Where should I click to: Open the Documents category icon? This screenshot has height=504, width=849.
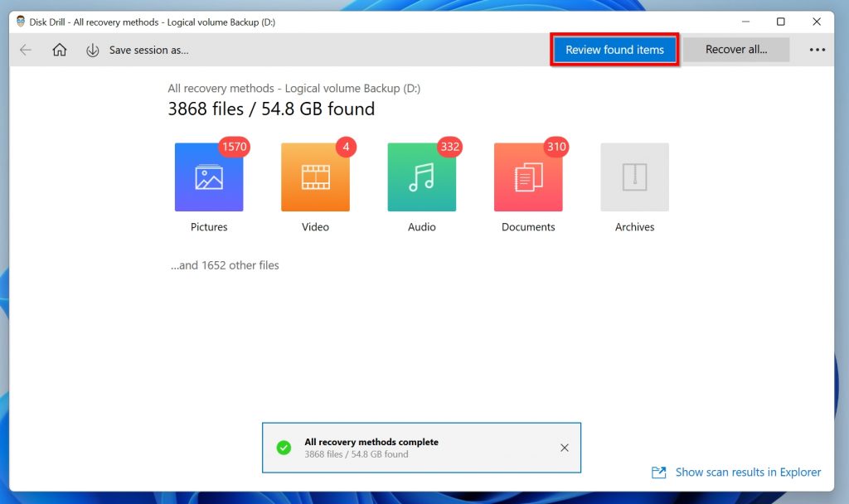528,177
